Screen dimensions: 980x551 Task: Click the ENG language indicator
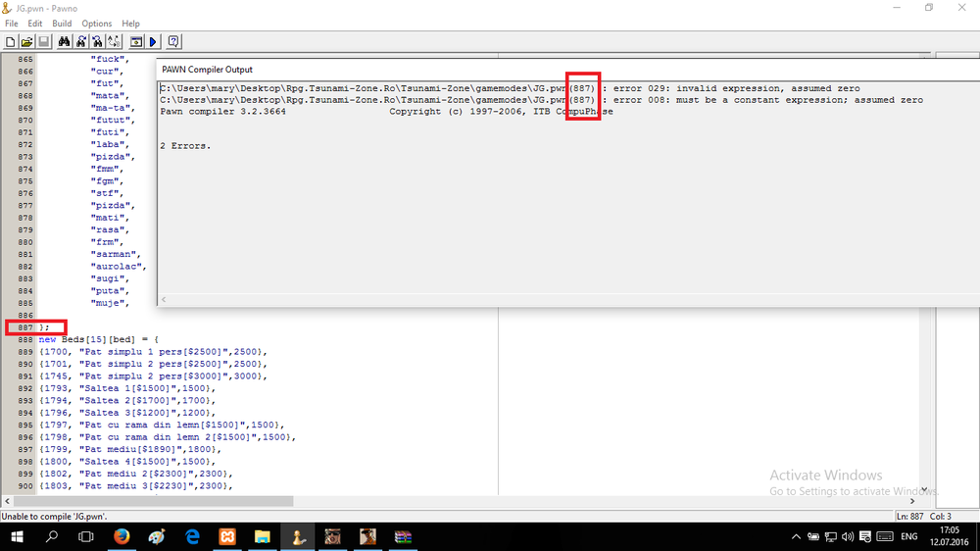coord(909,536)
